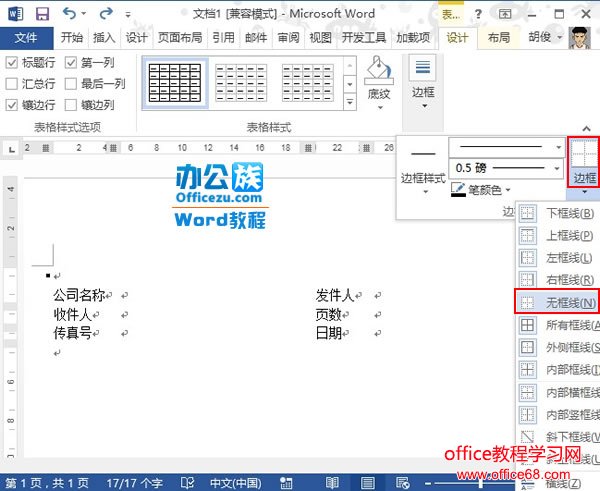
Task: Select All Borders 所有框线 option
Action: tap(558, 325)
